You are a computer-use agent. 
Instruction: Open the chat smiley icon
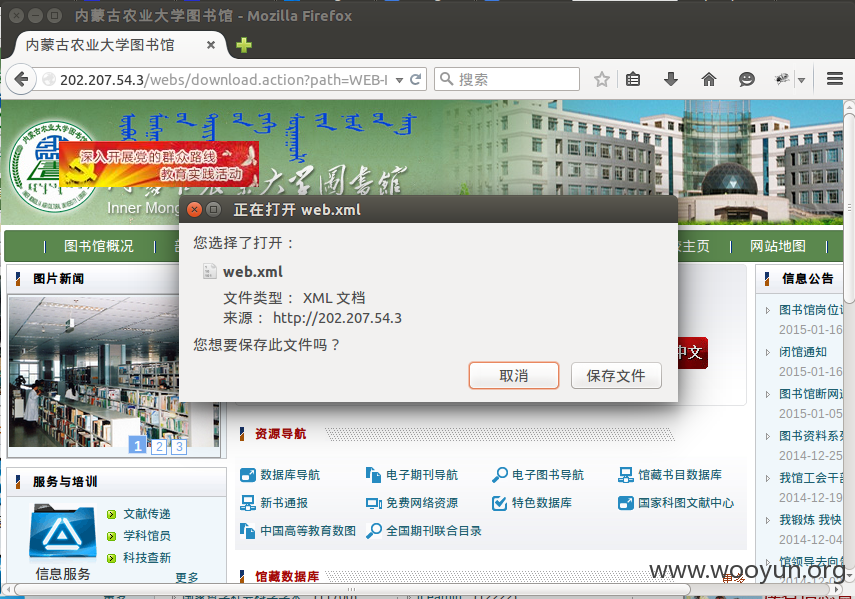(746, 80)
